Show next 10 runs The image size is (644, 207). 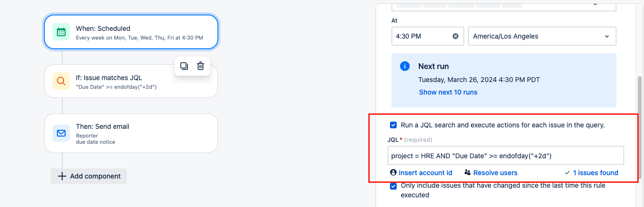pyautogui.click(x=448, y=92)
